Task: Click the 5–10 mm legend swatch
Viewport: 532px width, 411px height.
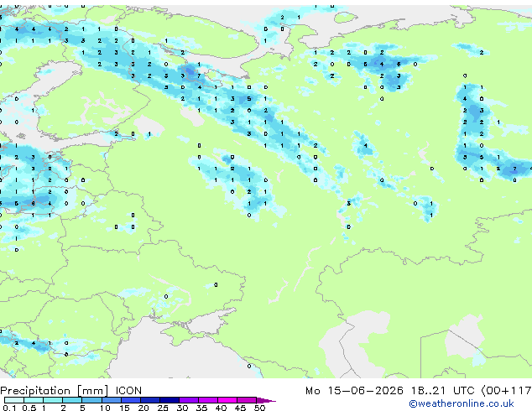Action: (91, 400)
